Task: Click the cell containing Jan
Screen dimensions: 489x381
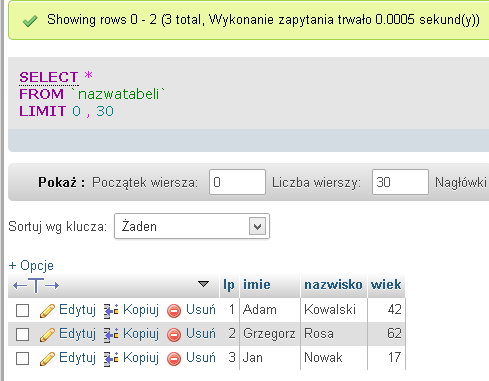Action: pyautogui.click(x=270, y=358)
